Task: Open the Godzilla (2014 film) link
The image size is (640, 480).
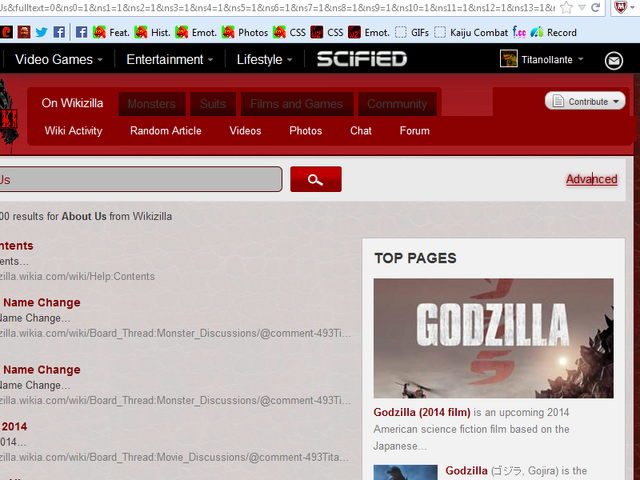Action: (x=422, y=412)
